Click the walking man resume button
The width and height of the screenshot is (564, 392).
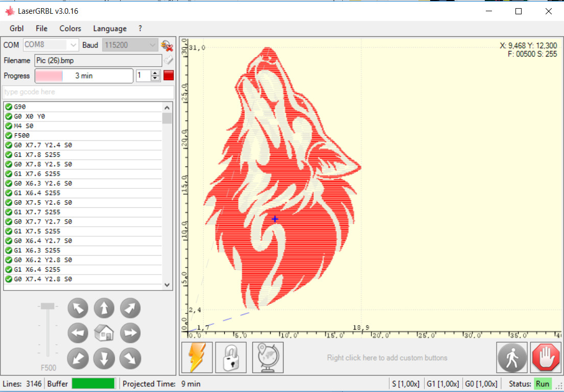point(512,357)
